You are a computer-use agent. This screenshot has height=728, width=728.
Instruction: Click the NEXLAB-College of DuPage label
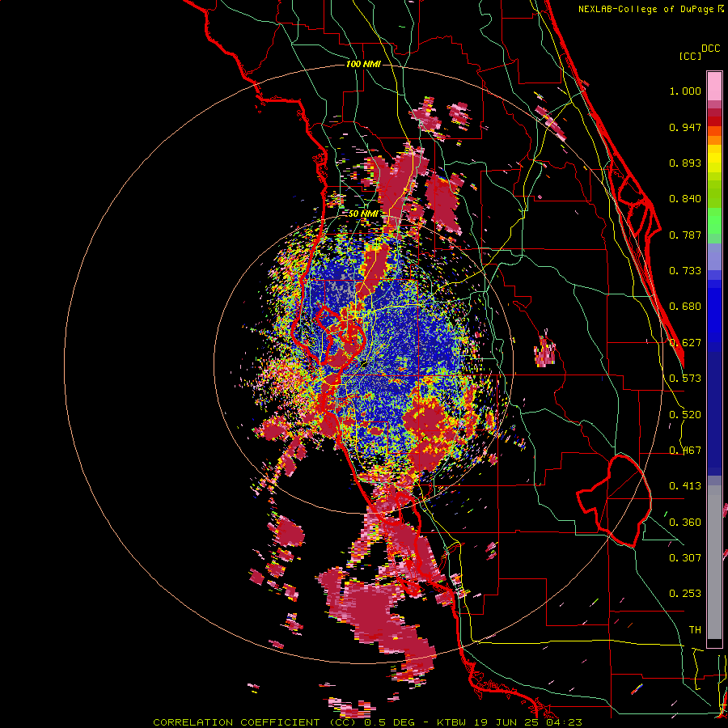pos(645,9)
